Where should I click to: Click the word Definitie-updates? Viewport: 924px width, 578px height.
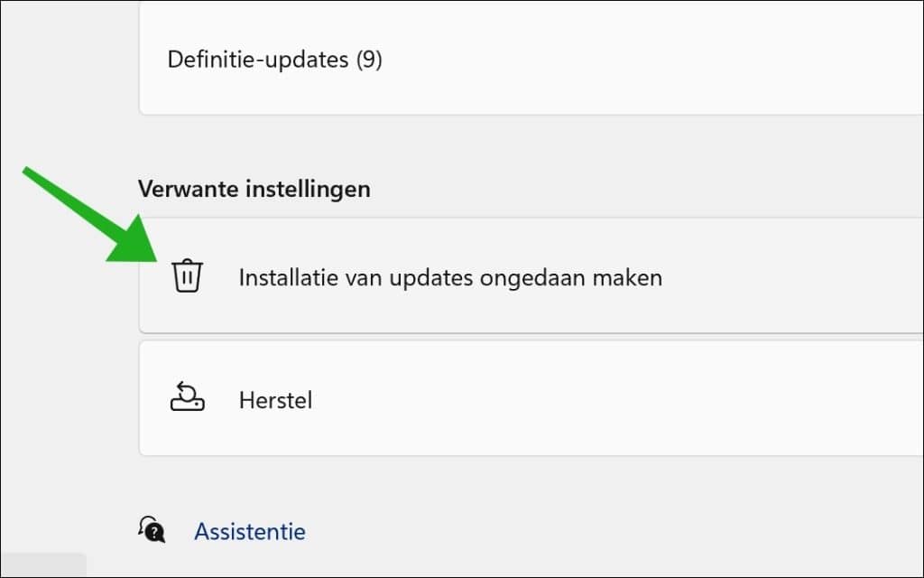coord(257,61)
